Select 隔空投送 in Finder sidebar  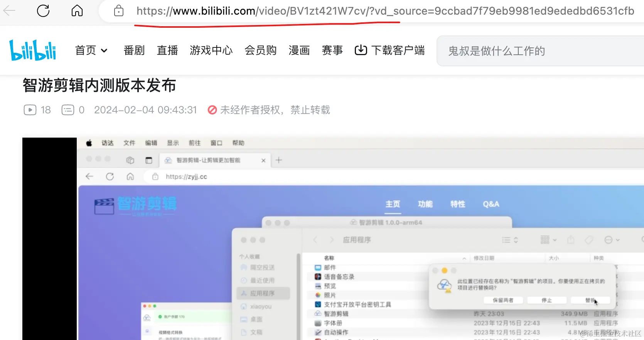(x=262, y=267)
